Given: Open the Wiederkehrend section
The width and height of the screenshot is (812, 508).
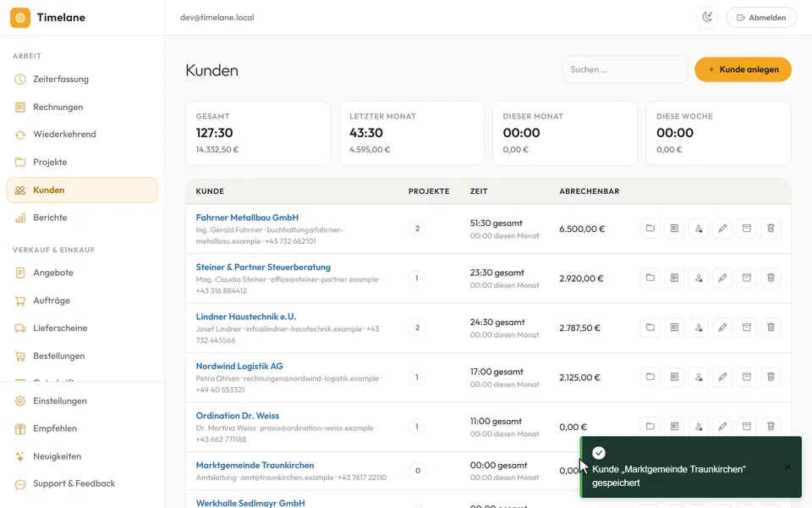Looking at the screenshot, I should tap(82, 135).
